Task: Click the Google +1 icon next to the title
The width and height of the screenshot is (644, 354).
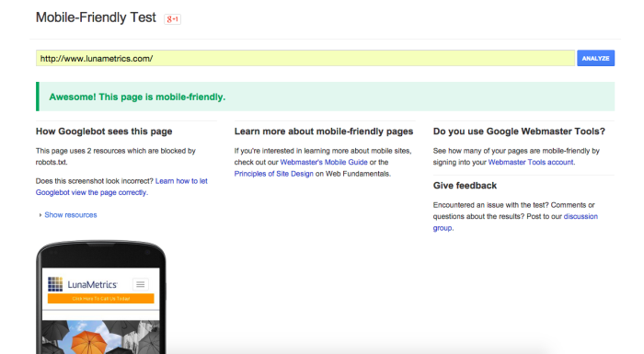Action: point(173,19)
